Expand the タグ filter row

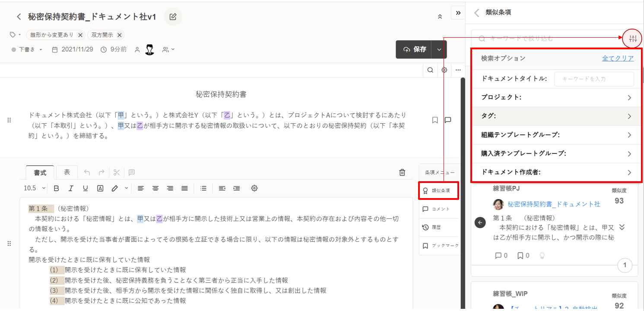(556, 116)
